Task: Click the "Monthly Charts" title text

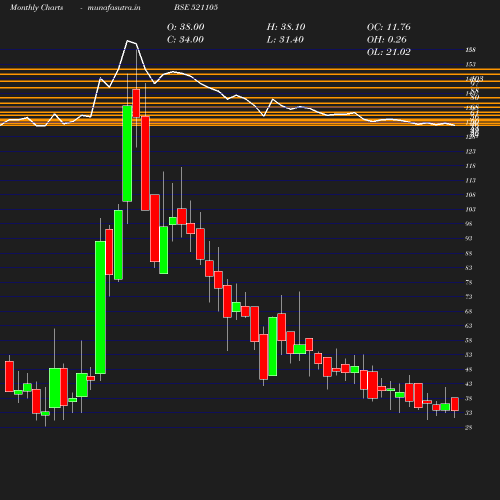Action: 36,7
